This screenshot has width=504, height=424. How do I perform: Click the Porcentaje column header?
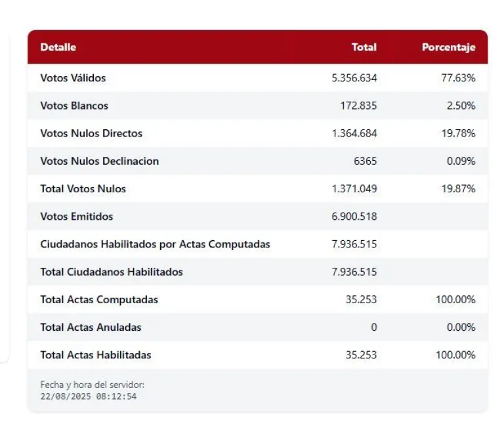point(448,47)
